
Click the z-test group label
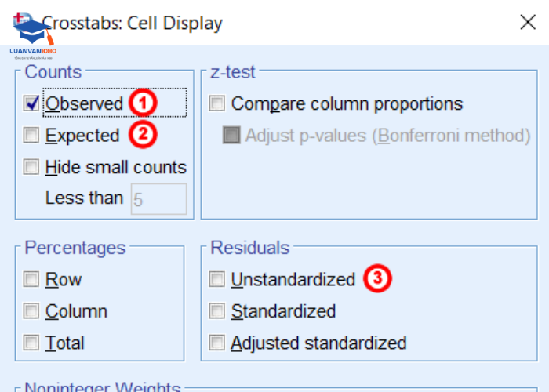[233, 72]
